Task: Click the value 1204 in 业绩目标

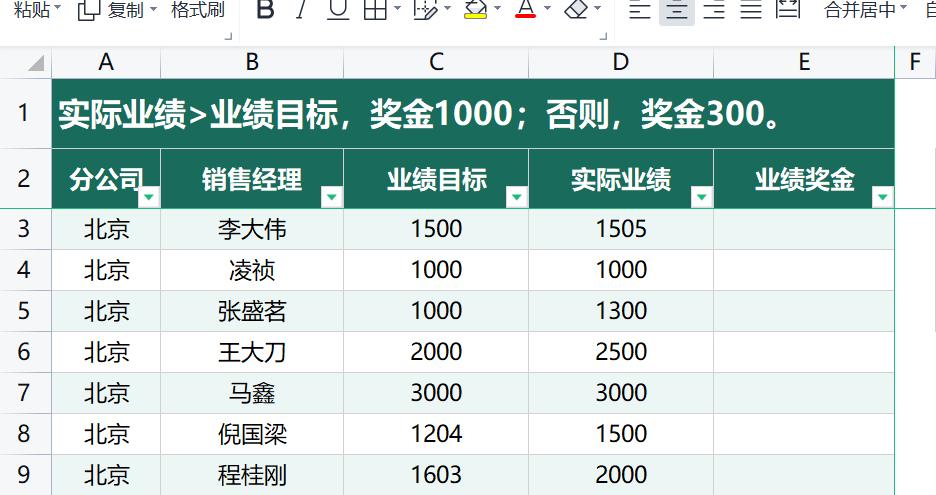Action: (436, 434)
